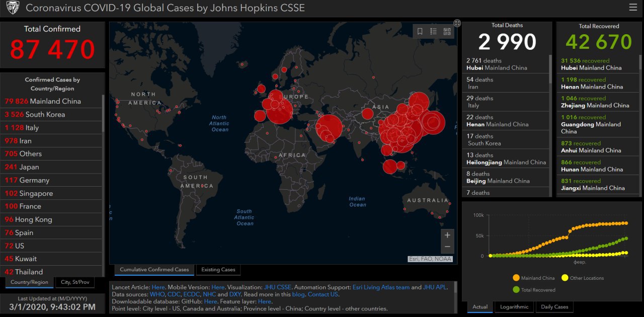The image size is (644, 317).
Task: Open the blog link
Action: (x=298, y=294)
